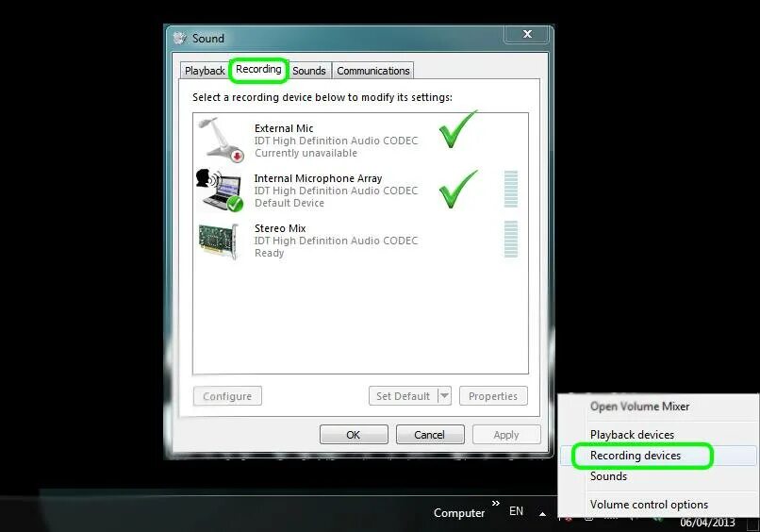Switch to the Sounds tab
This screenshot has width=760, height=532.
(309, 71)
